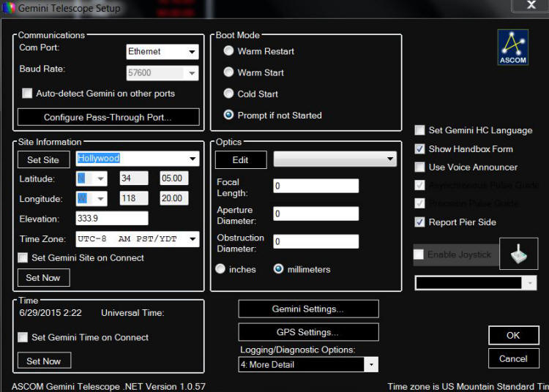Enable Set Gemini Time on Connect
The image size is (549, 392).
point(23,337)
